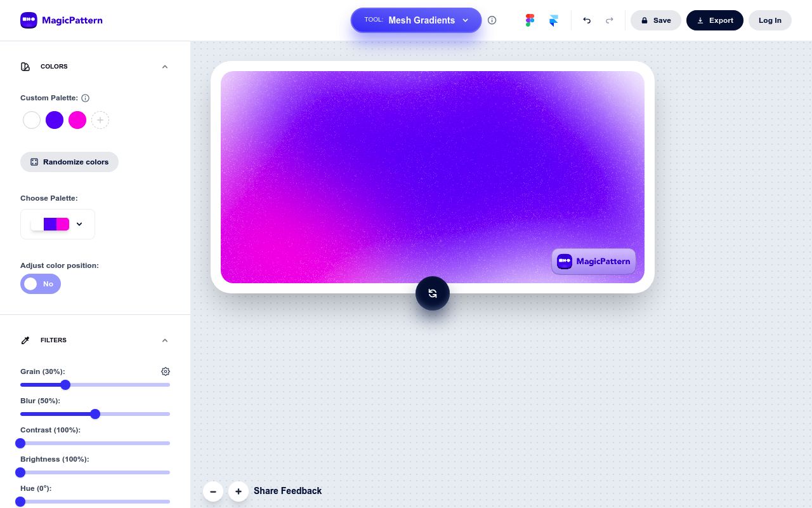812x508 pixels.
Task: Open the Choose Palette dropdown
Action: pos(58,224)
